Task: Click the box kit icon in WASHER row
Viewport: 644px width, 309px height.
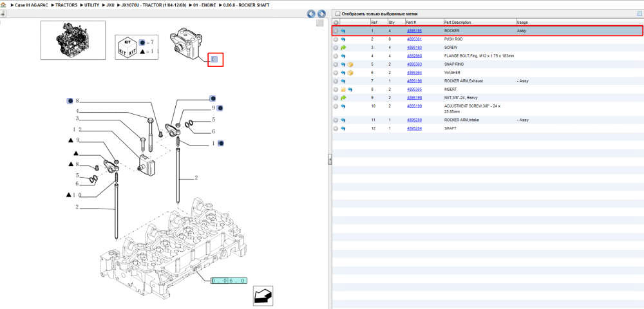Action: click(x=350, y=73)
